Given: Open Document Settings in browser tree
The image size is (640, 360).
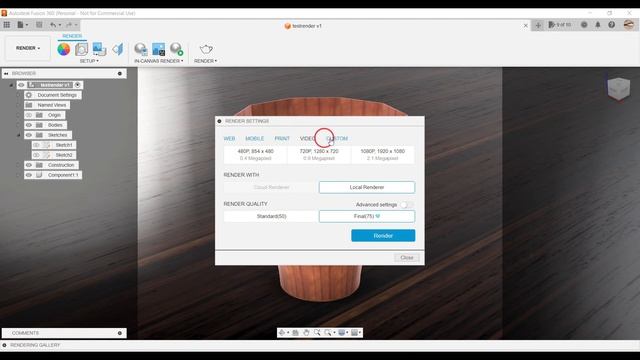Looking at the screenshot, I should (57, 95).
